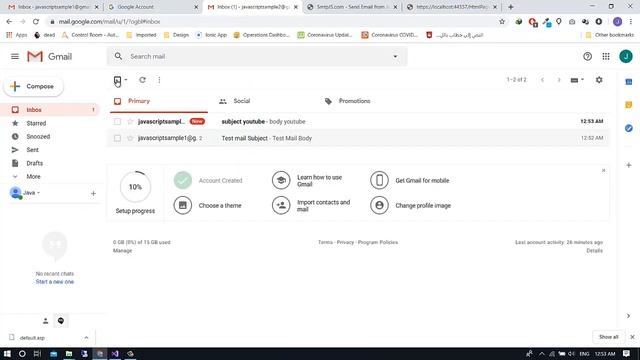
Task: Go to the older messages page
Action: [x=559, y=80]
